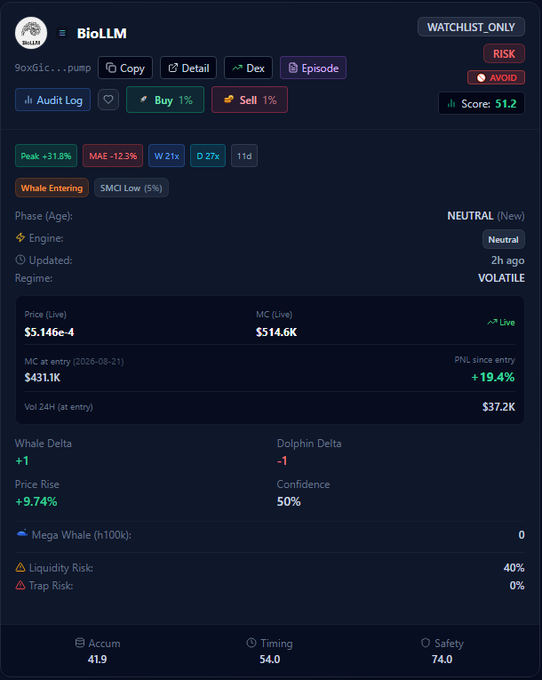Copy the token address
Image resolution: width=542 pixels, height=680 pixels.
coord(125,68)
